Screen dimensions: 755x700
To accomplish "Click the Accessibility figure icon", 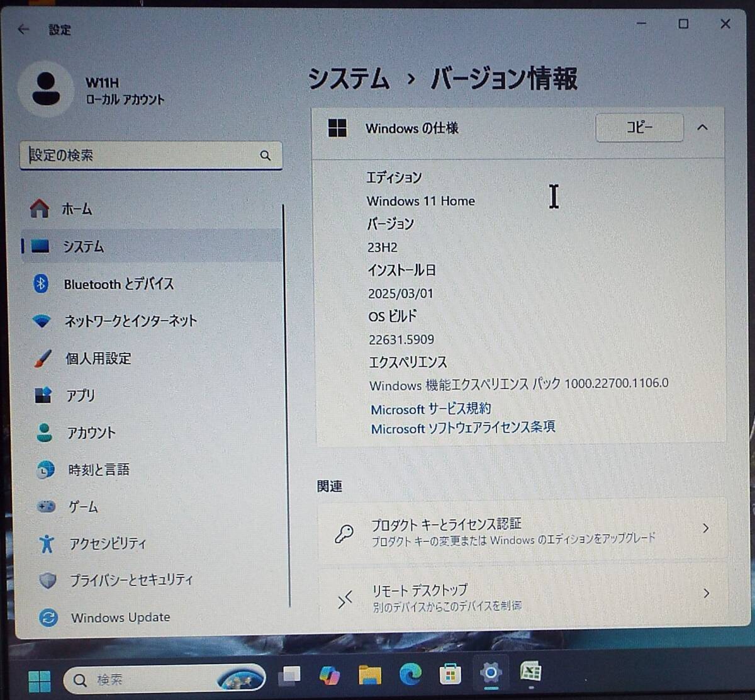I will [x=47, y=543].
